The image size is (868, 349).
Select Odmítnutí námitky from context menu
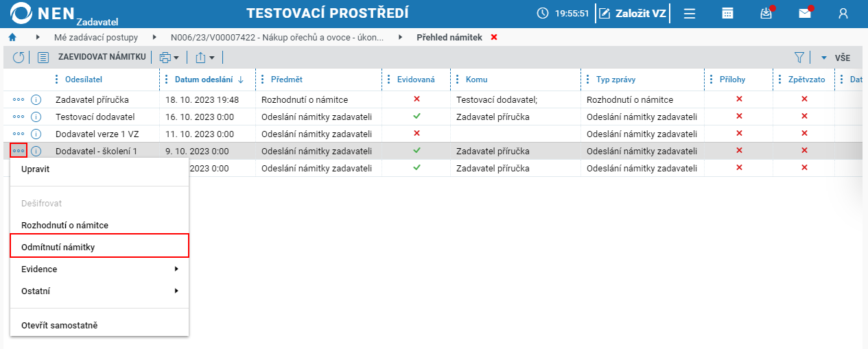(99, 246)
